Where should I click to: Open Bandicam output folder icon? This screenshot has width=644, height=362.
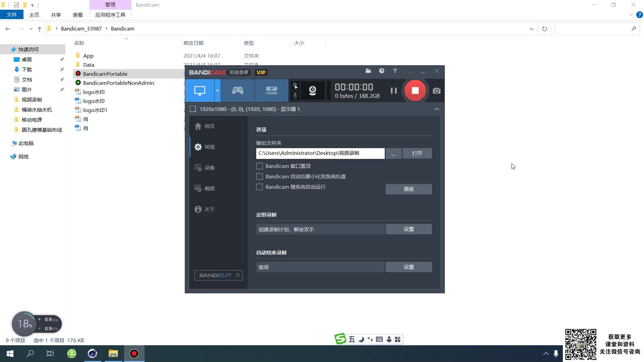368,71
